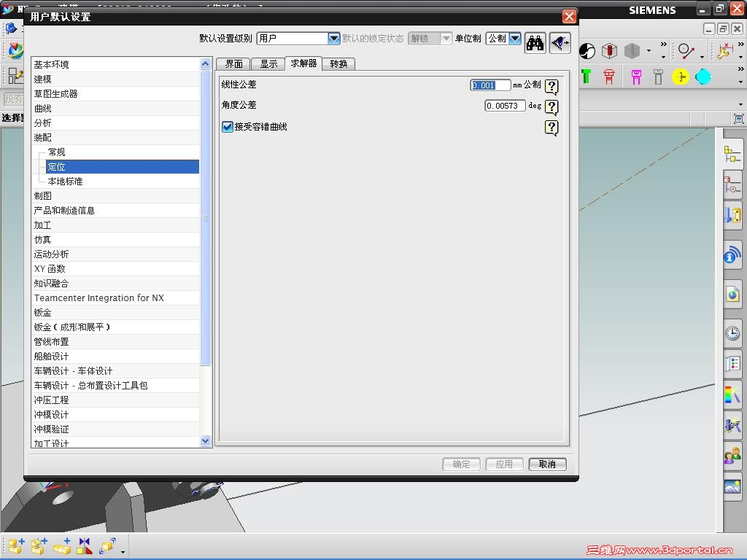The image size is (747, 560).
Task: Open the Assembly Navigator sidebar tab
Action: pyautogui.click(x=732, y=155)
